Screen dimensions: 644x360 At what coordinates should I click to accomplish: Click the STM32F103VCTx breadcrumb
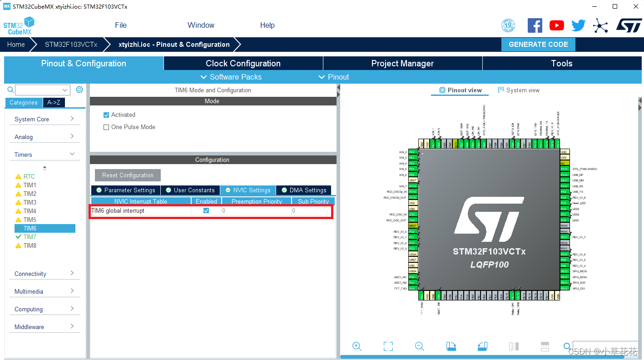(x=71, y=45)
